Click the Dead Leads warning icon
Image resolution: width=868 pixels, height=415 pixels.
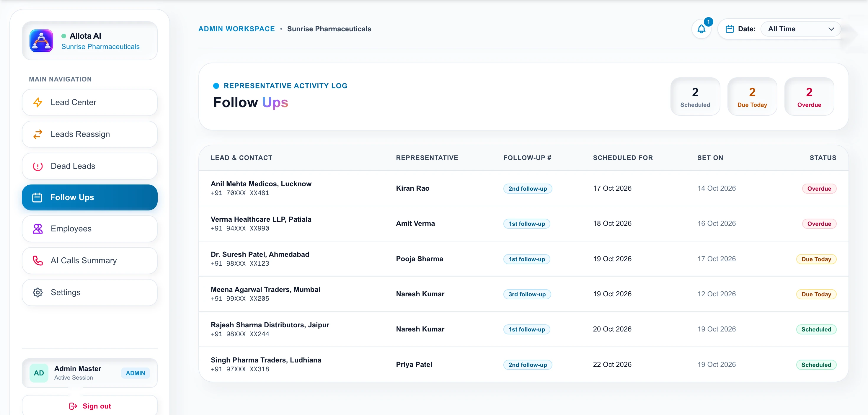pyautogui.click(x=38, y=166)
